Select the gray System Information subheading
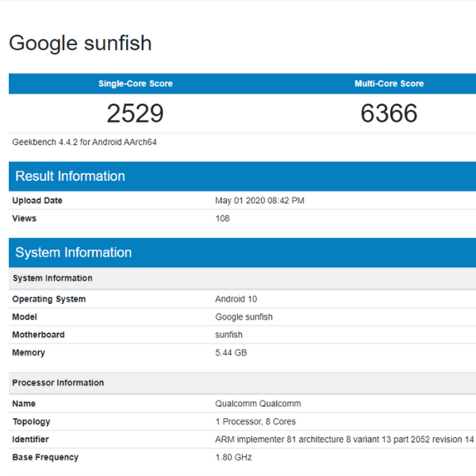This screenshot has width=476, height=476. click(52, 278)
